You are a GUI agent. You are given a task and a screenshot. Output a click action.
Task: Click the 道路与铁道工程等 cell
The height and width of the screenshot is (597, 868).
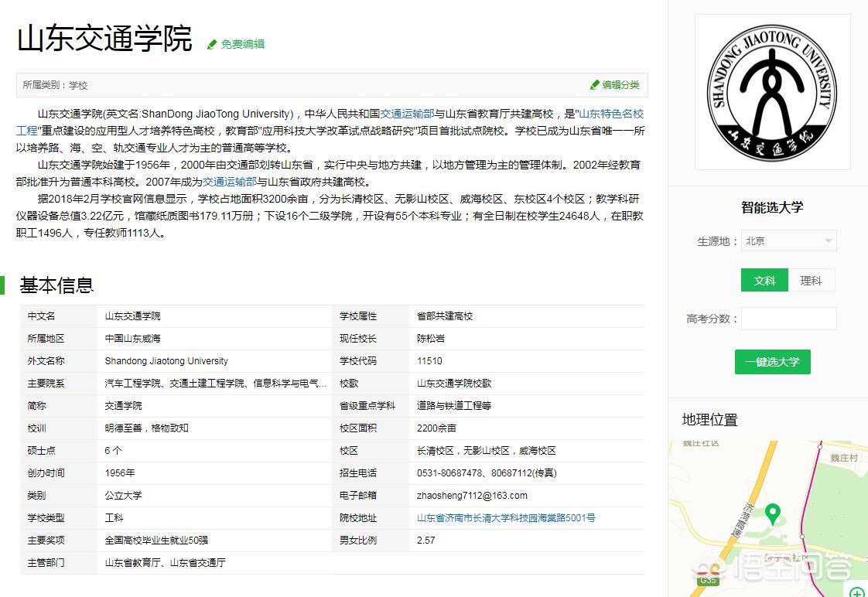click(x=454, y=406)
